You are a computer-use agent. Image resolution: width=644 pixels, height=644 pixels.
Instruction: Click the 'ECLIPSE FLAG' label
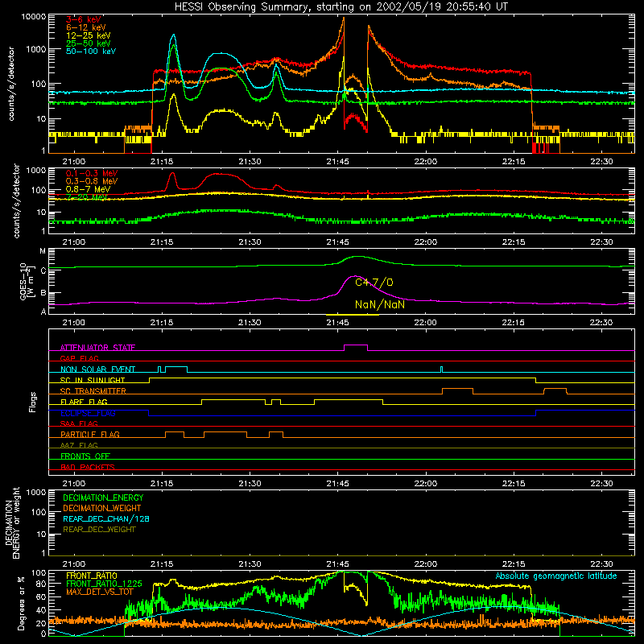point(88,413)
